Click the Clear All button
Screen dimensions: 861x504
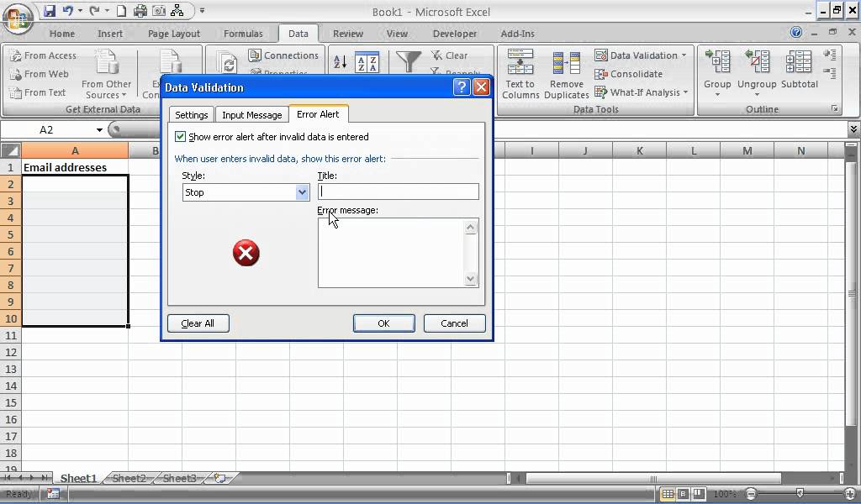tap(198, 323)
